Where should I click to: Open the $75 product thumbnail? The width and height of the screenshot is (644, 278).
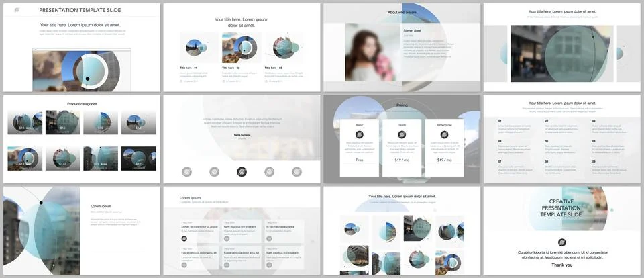(x=101, y=158)
